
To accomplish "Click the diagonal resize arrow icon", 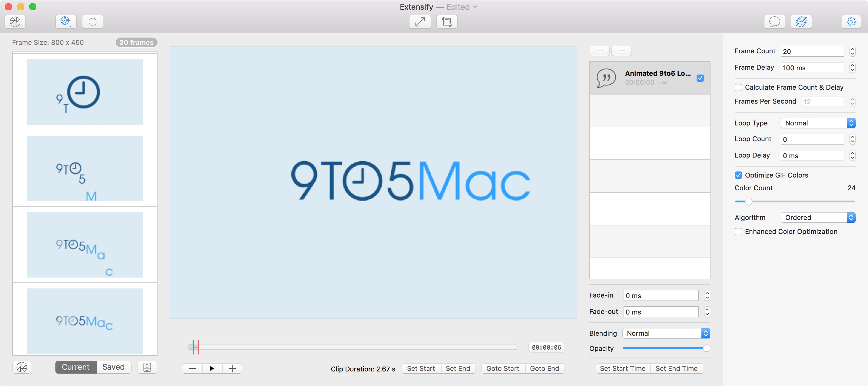I will [x=420, y=22].
